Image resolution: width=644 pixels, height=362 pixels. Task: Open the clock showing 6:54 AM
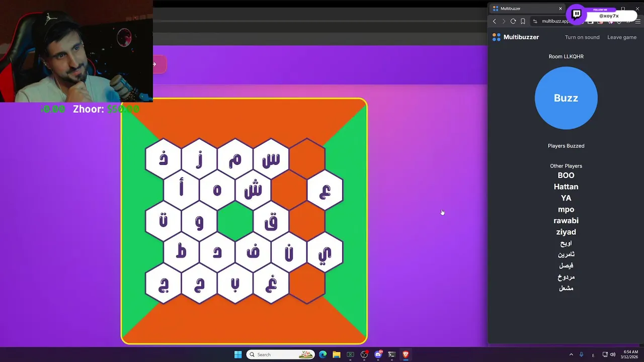pyautogui.click(x=630, y=354)
